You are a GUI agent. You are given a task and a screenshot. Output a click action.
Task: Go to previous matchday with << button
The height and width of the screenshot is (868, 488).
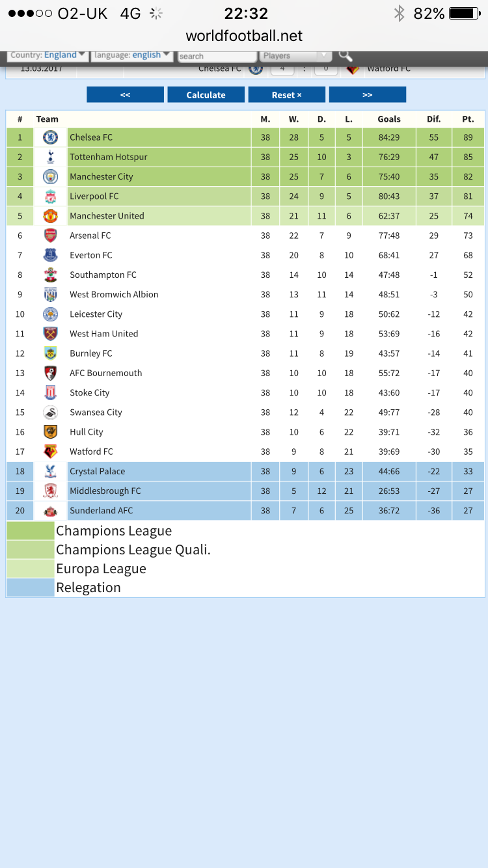click(x=125, y=95)
